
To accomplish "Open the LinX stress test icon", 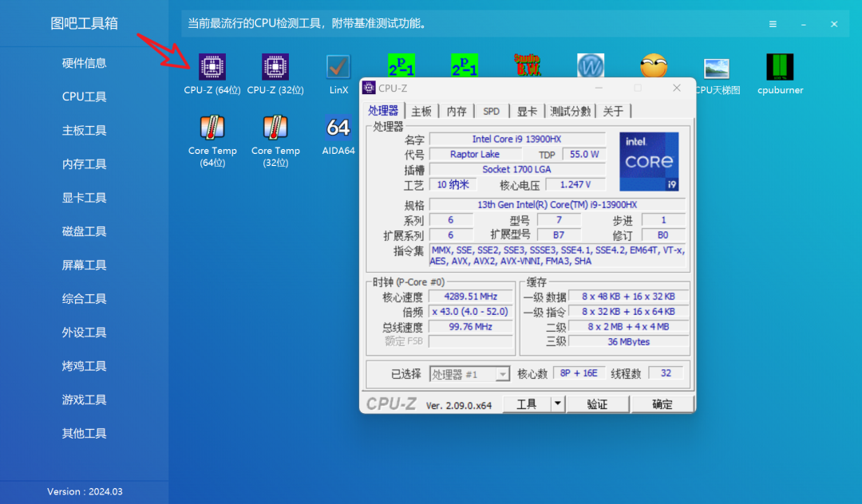I will pos(338,74).
